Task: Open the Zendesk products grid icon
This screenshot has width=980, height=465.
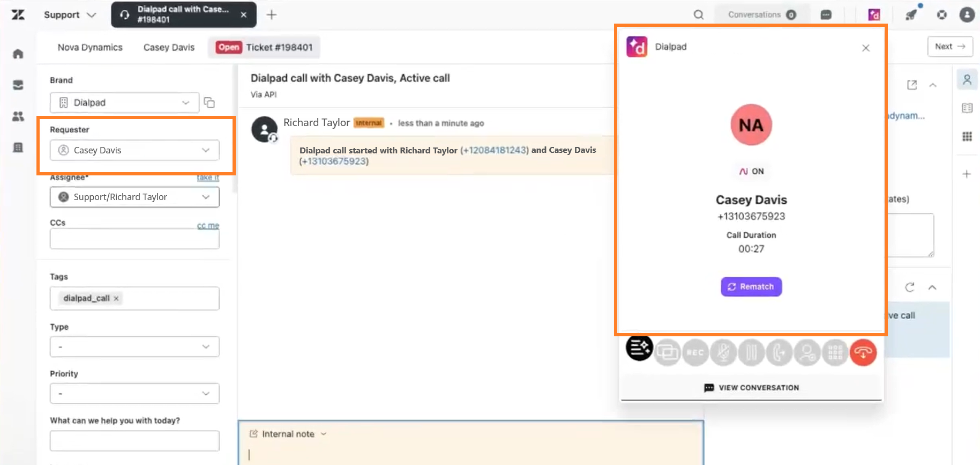Action: pos(942,15)
